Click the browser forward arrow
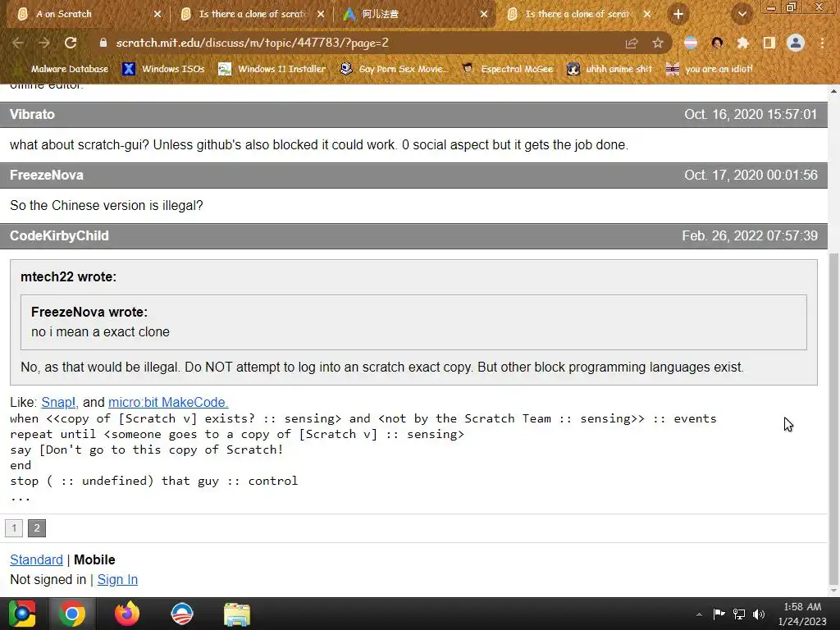This screenshot has height=630, width=840. point(44,43)
